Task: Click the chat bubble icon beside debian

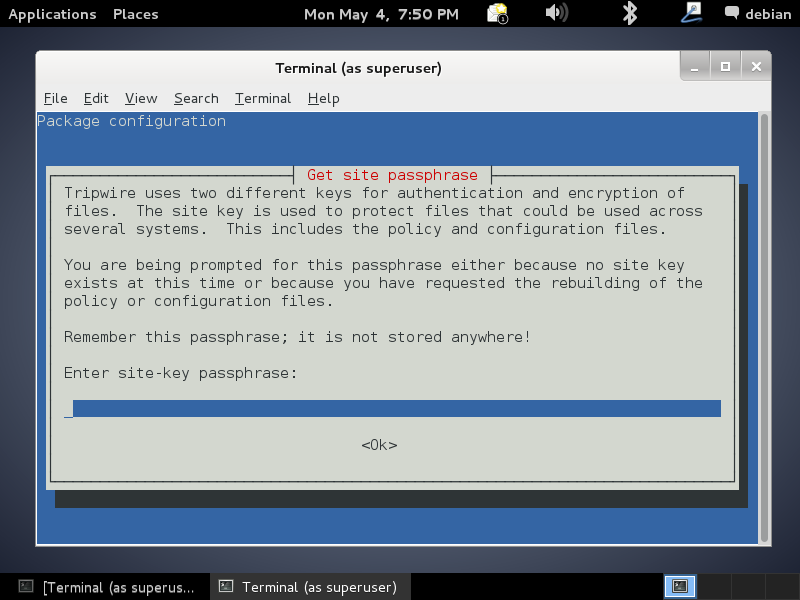Action: (732, 13)
